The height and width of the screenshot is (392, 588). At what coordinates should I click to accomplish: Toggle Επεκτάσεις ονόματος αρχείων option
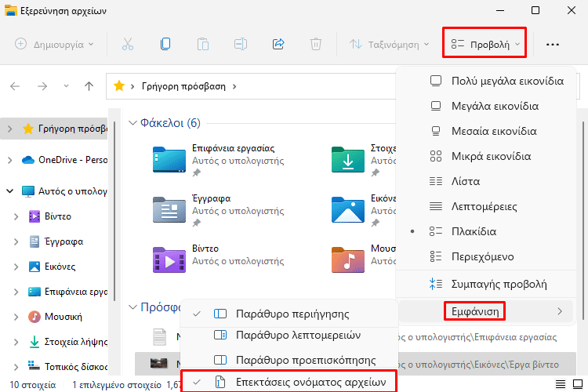pos(310,382)
